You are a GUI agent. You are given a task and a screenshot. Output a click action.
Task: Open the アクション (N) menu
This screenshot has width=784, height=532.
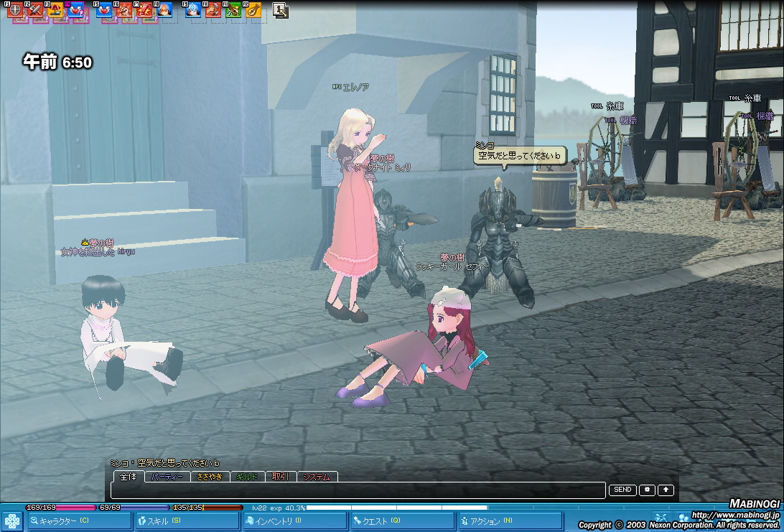[510, 521]
